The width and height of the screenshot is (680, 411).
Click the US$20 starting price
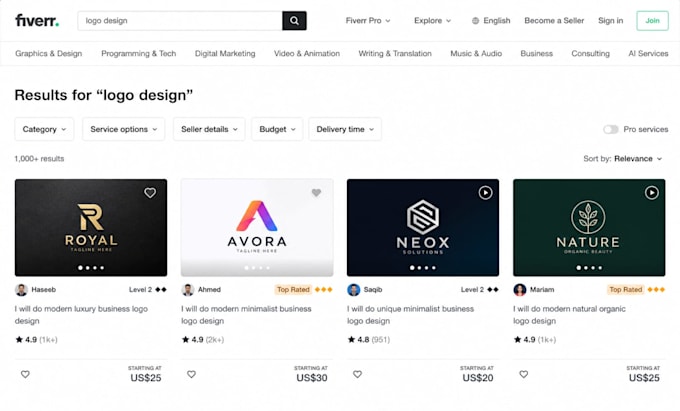[478, 378]
